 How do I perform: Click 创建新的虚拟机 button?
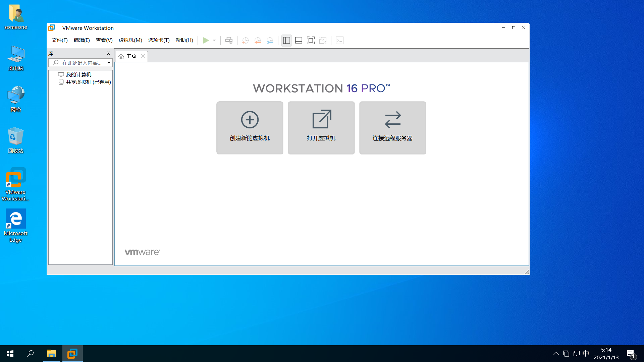pyautogui.click(x=250, y=128)
